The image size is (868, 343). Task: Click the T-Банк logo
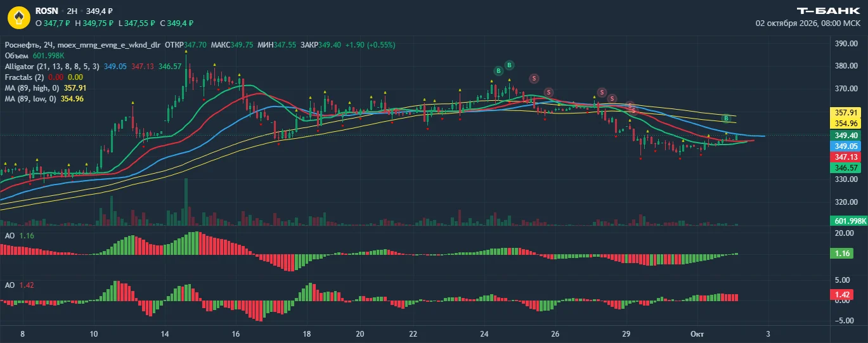point(828,11)
